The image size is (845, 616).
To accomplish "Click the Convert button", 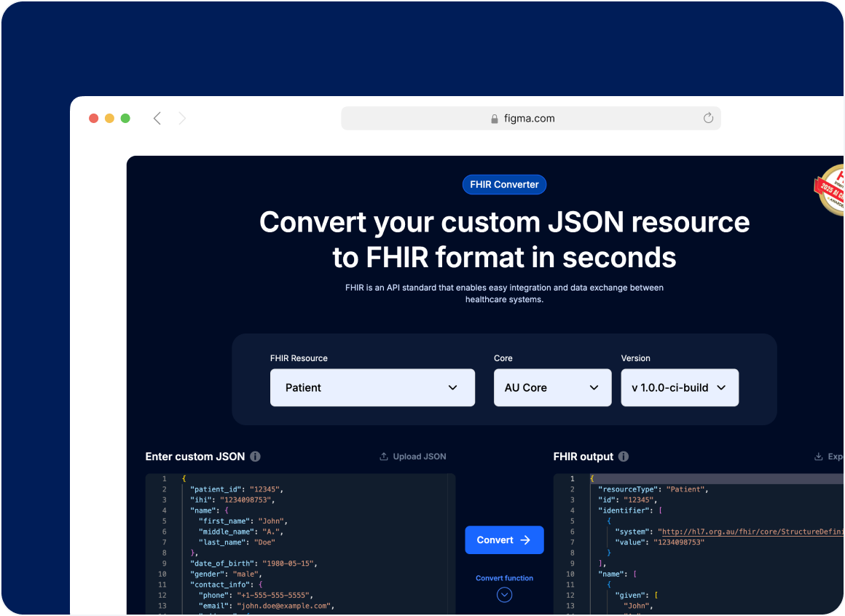I will click(x=504, y=540).
